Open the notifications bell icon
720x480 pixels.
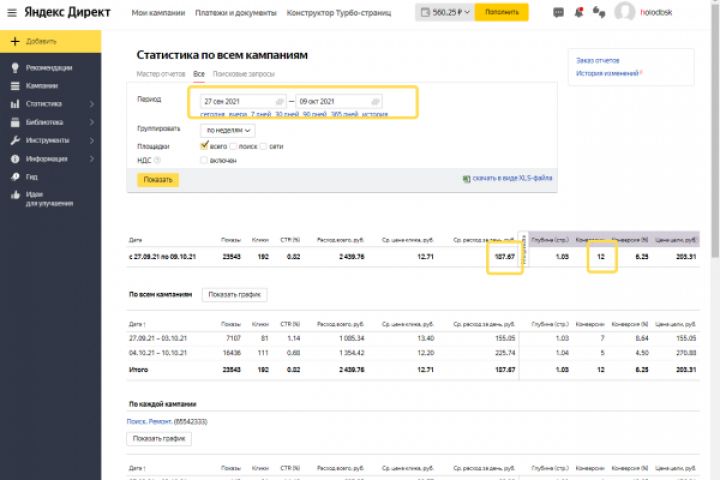point(579,13)
